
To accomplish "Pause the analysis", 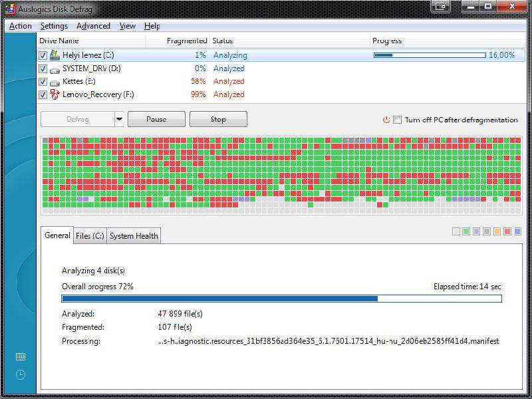I will click(x=156, y=119).
